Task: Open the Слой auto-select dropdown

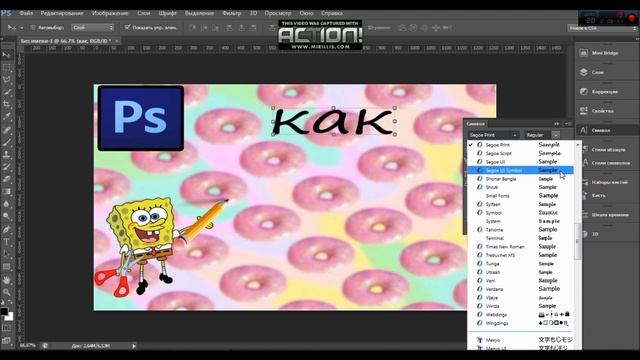Action: [x=93, y=28]
